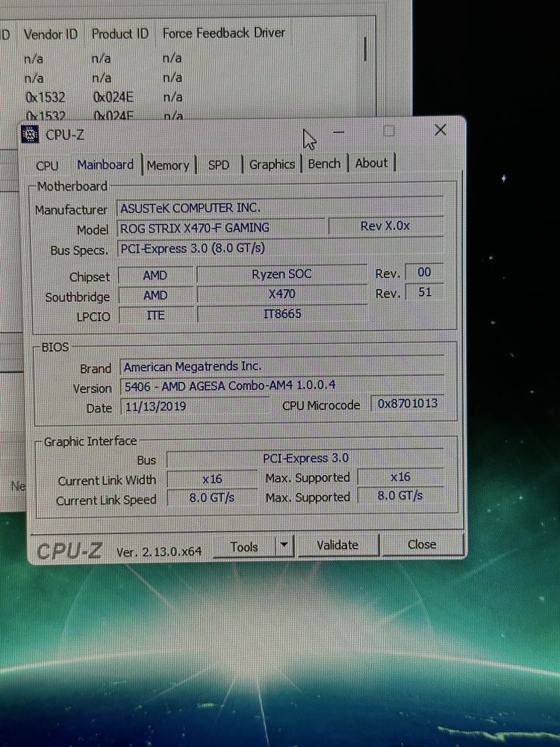Click the BIOS date 11/13/2019
Image resolution: width=560 pixels, height=747 pixels.
tap(194, 406)
